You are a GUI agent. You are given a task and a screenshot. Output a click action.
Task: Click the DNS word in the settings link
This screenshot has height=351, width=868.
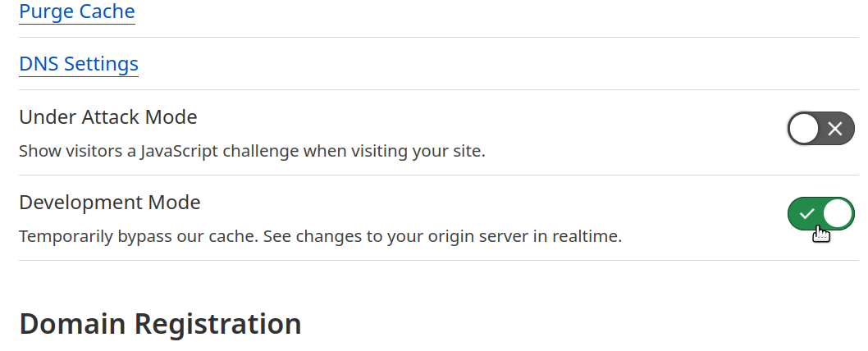click(39, 64)
